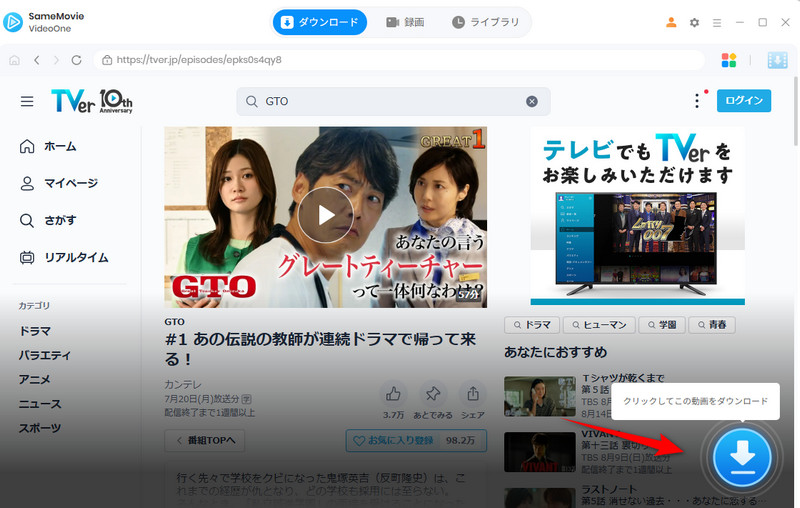
Task: Go back with the left arrow
Action: (x=37, y=60)
